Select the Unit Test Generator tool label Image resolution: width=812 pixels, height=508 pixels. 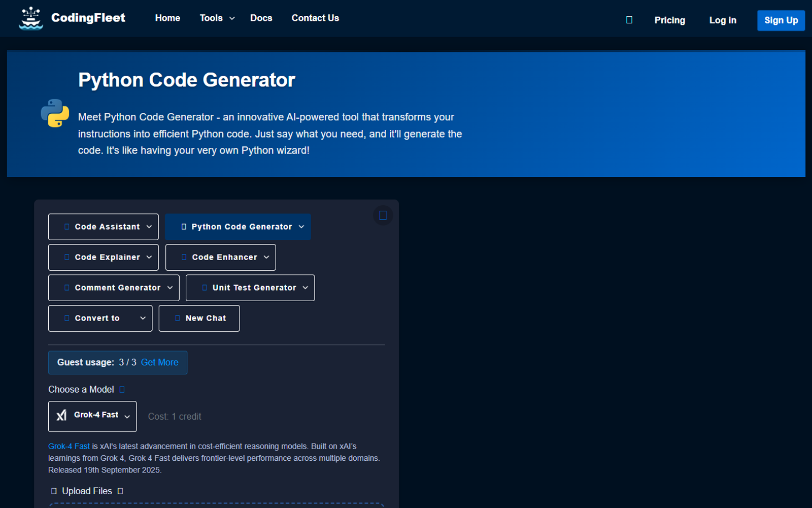pyautogui.click(x=254, y=288)
